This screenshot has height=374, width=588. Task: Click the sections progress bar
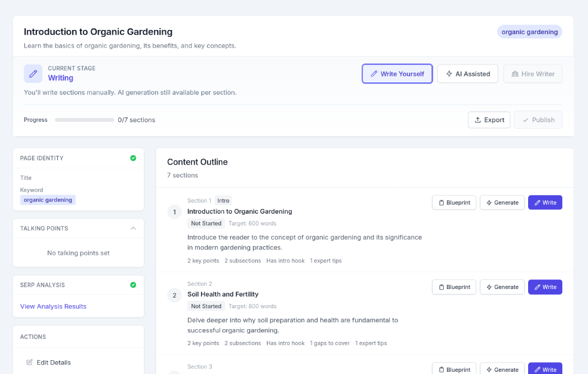click(x=84, y=120)
